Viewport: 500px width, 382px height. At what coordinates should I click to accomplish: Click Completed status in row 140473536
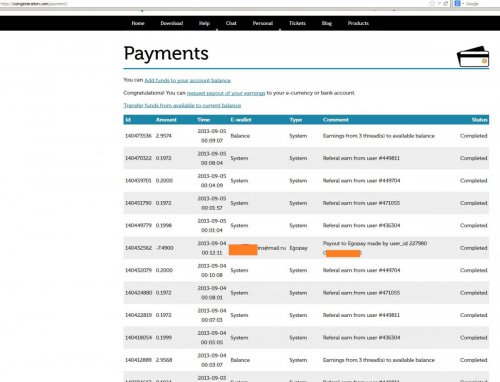tap(474, 136)
